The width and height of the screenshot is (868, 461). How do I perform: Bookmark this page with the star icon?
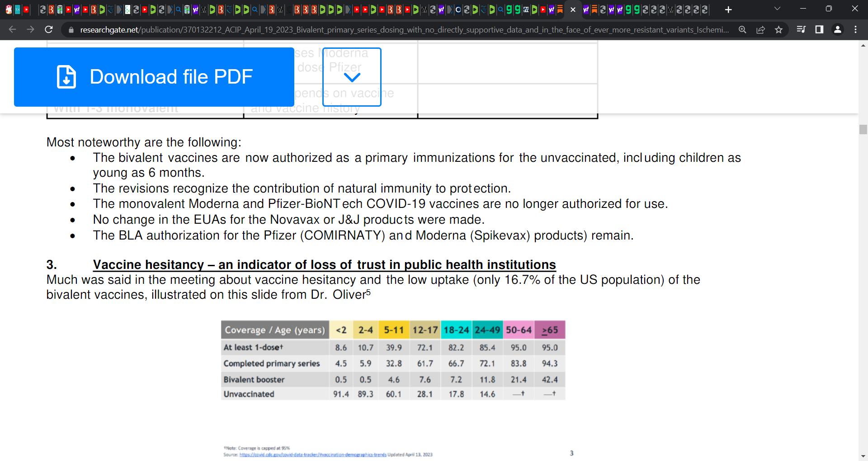pyautogui.click(x=778, y=29)
